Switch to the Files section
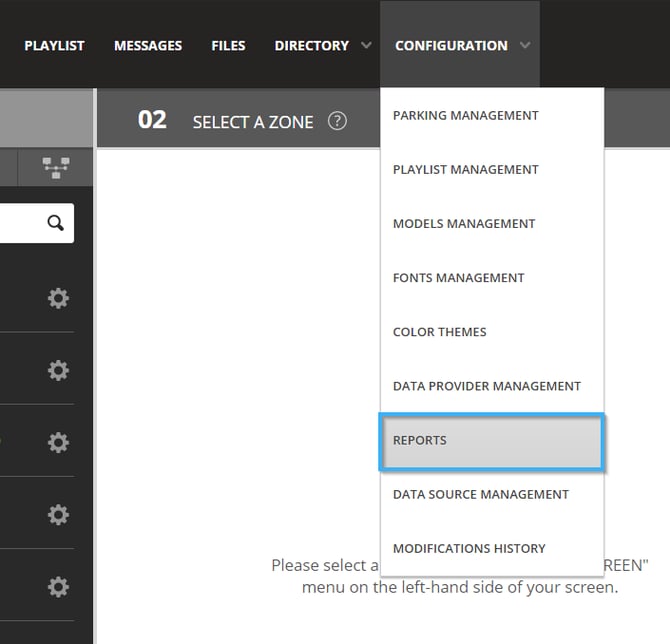 click(230, 46)
